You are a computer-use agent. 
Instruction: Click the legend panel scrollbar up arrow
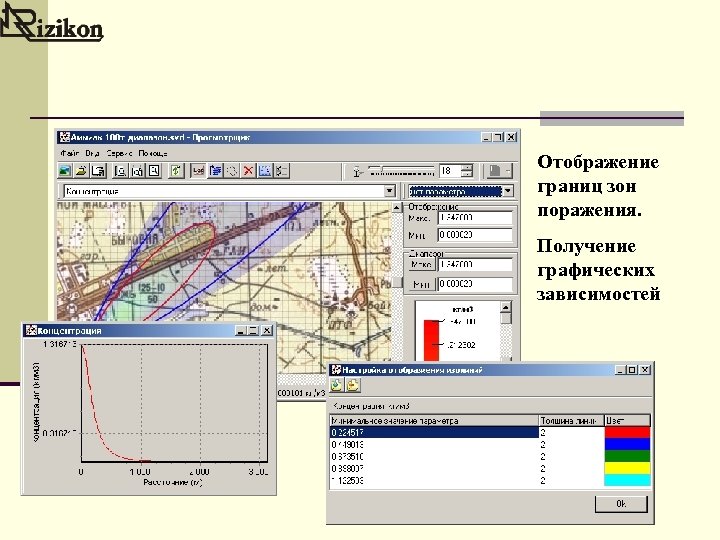(506, 307)
